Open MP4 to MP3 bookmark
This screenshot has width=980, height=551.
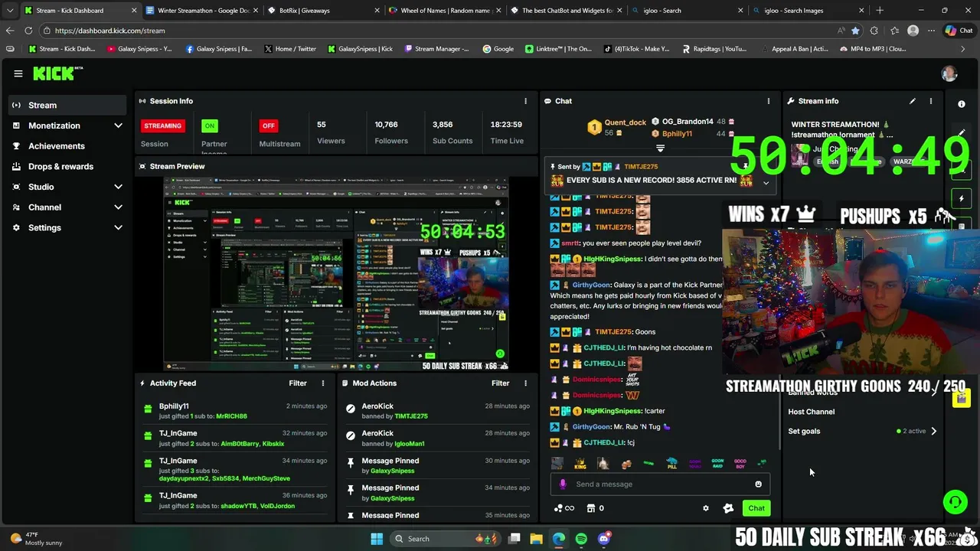pyautogui.click(x=873, y=49)
